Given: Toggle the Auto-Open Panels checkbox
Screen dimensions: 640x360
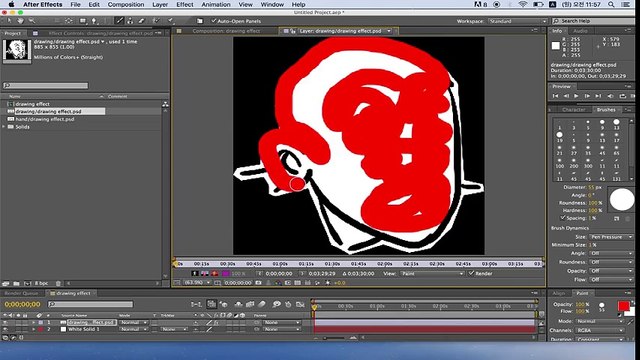Looking at the screenshot, I should [213, 21].
